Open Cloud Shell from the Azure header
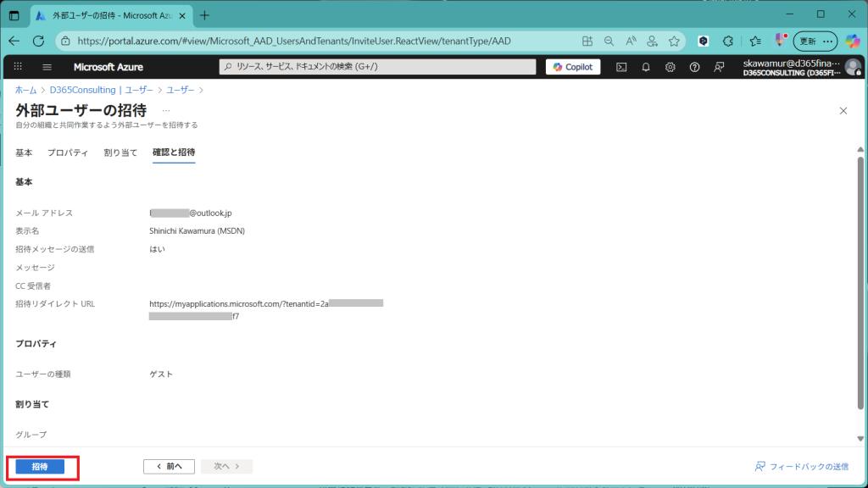Image resolution: width=868 pixels, height=488 pixels. tap(621, 67)
